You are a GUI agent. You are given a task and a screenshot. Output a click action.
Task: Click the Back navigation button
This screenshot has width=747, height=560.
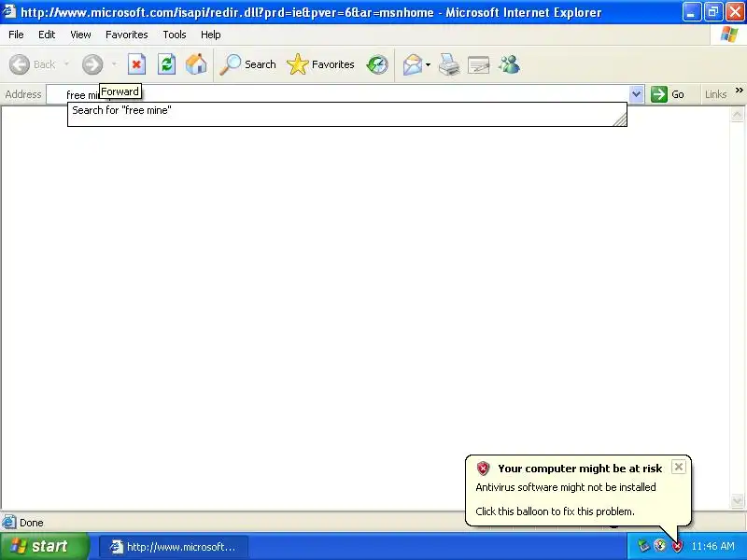tap(32, 64)
